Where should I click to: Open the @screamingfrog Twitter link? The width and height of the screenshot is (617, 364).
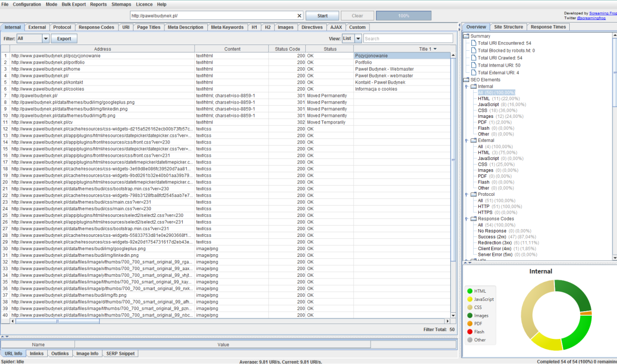click(591, 18)
